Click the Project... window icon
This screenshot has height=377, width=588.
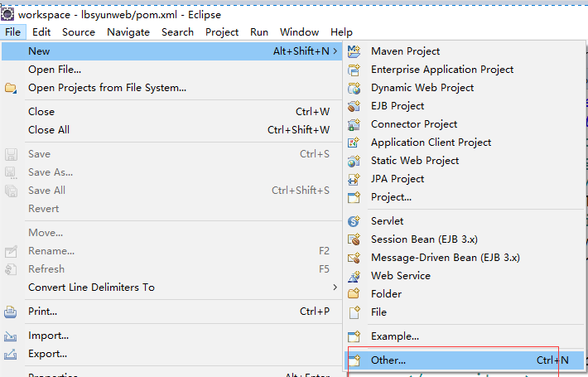pyautogui.click(x=354, y=197)
